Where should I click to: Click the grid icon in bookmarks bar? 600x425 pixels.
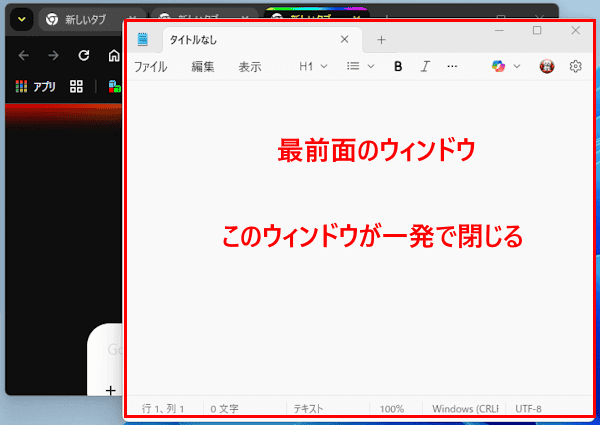pyautogui.click(x=76, y=86)
